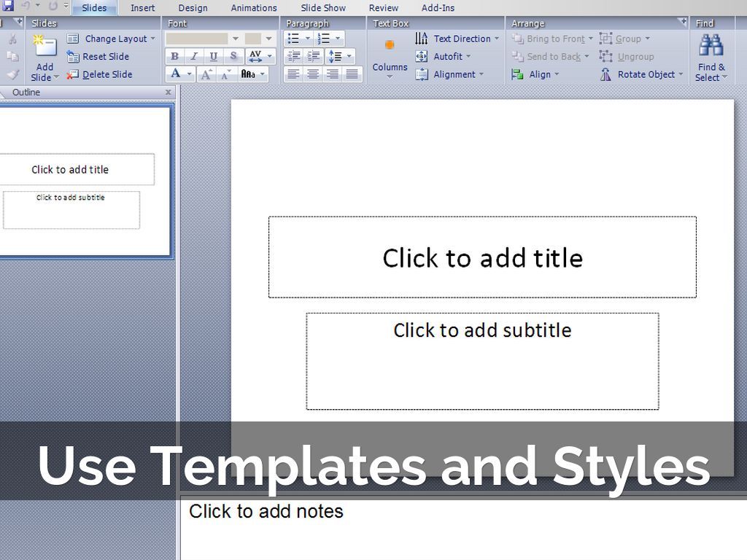The width and height of the screenshot is (747, 560).
Task: Switch to the Design tab
Action: [193, 8]
